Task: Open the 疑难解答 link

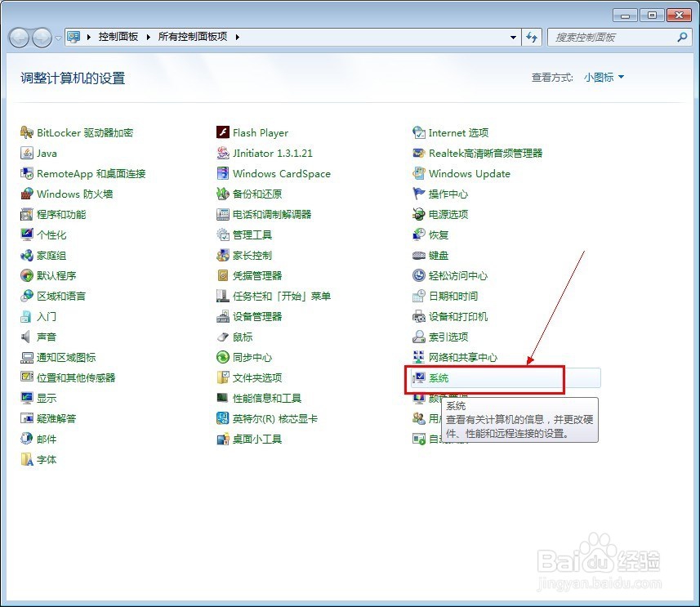Action: (x=56, y=418)
